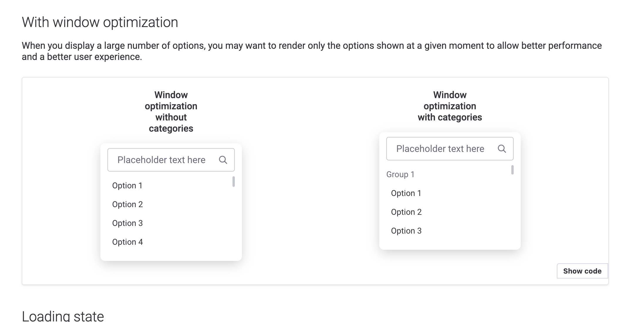Click the search icon in the categories listbox

point(502,149)
